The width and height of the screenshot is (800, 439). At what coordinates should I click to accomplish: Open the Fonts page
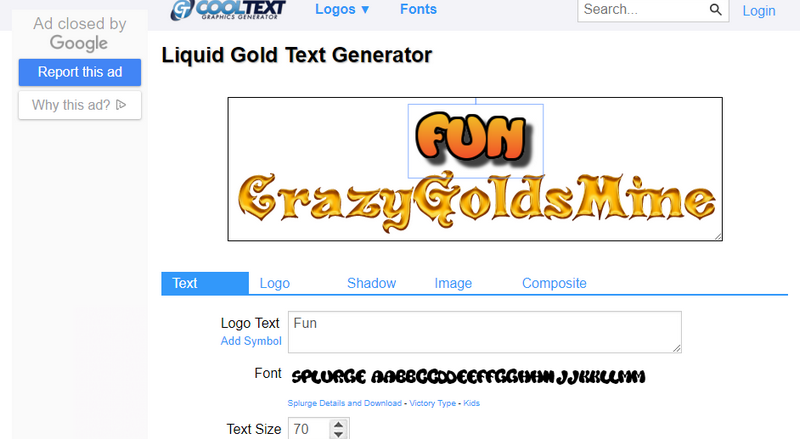(x=418, y=9)
